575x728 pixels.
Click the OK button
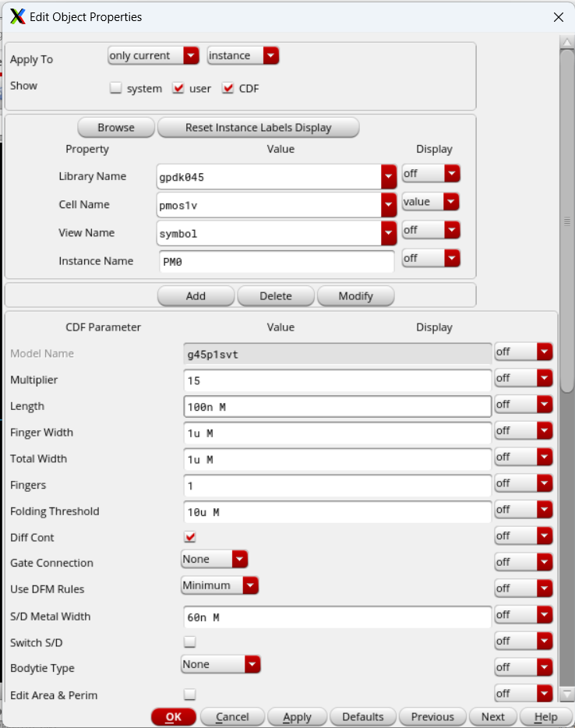click(x=174, y=717)
